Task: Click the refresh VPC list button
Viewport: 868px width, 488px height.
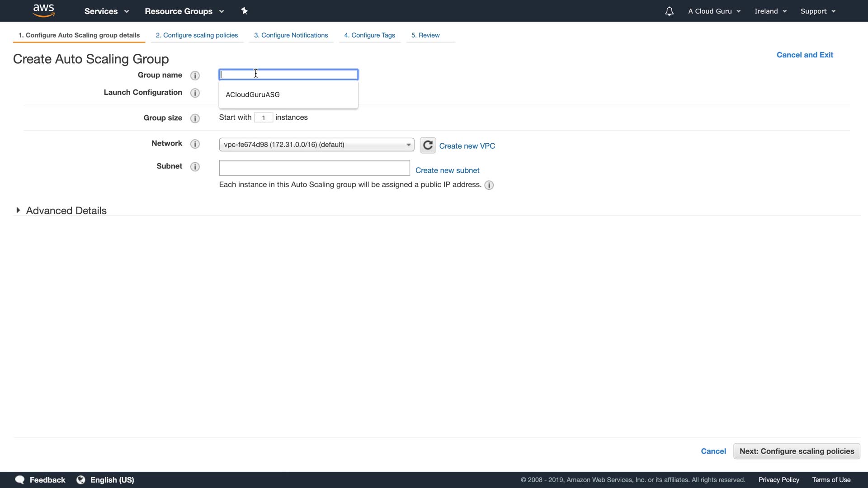Action: [428, 145]
